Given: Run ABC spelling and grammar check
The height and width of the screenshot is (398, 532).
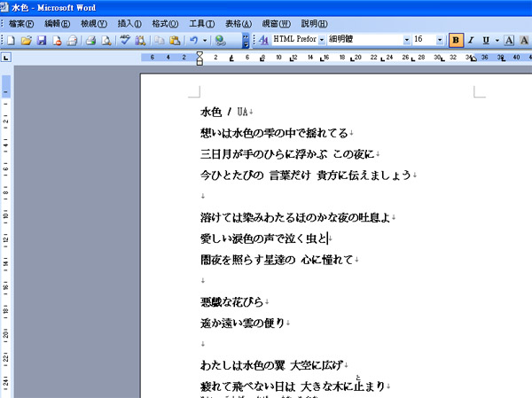Looking at the screenshot, I should pos(125,40).
